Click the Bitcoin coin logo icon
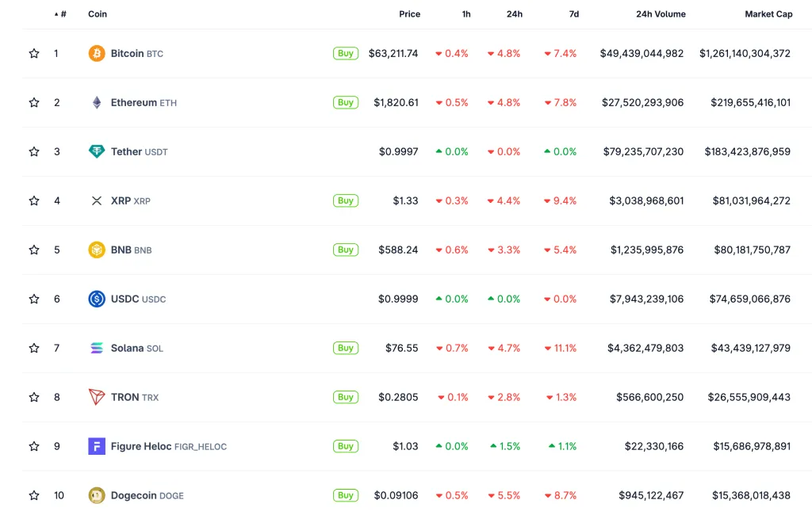The height and width of the screenshot is (519, 812). coord(97,54)
